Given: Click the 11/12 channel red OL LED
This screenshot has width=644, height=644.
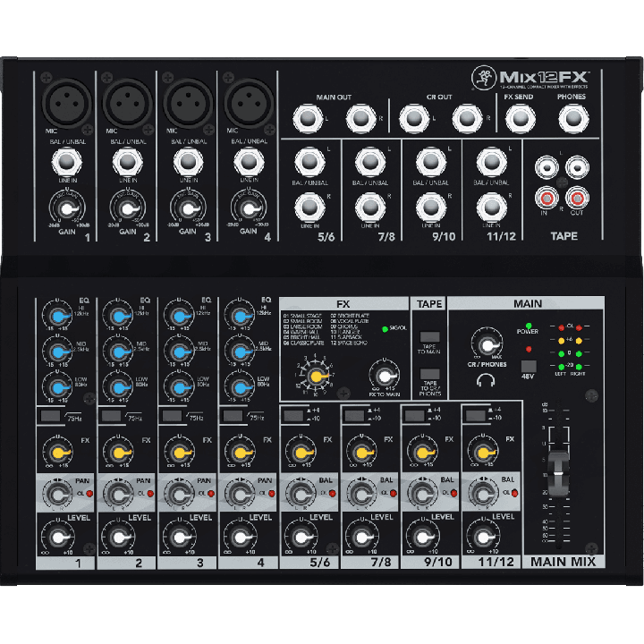Looking at the screenshot, I should (514, 493).
